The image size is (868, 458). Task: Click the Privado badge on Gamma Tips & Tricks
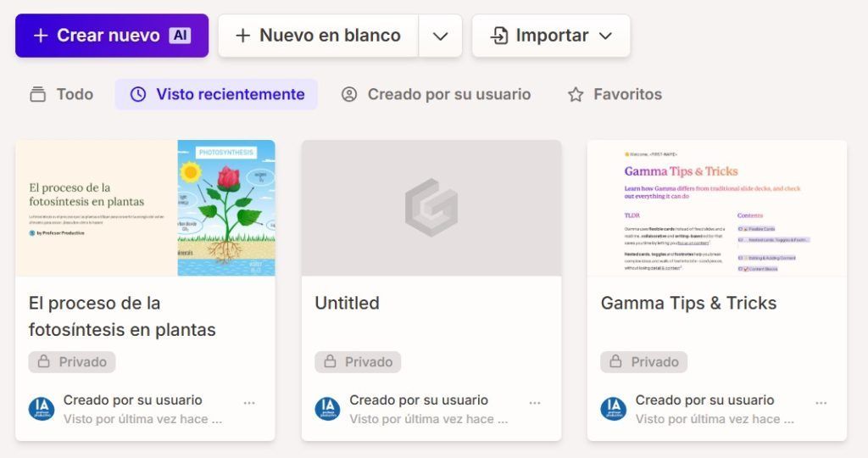coord(644,361)
